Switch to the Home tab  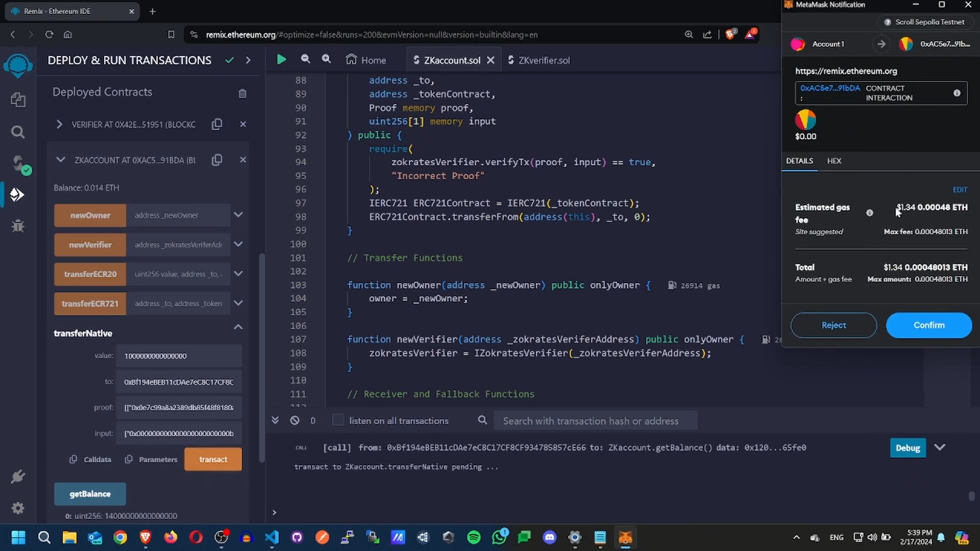(x=366, y=60)
